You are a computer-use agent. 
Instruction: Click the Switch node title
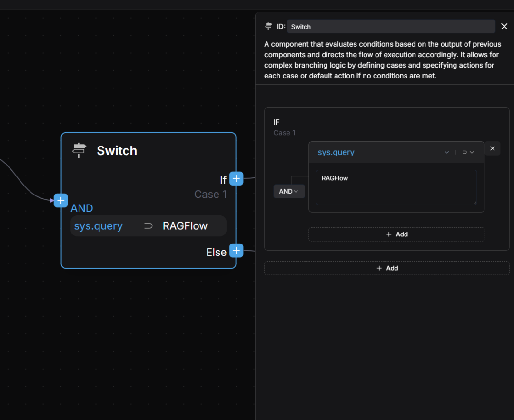tap(117, 150)
